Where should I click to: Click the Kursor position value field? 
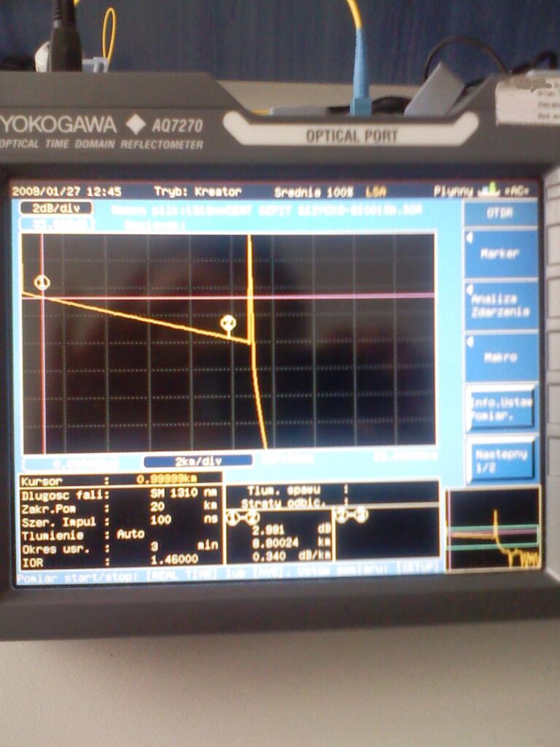tap(167, 480)
